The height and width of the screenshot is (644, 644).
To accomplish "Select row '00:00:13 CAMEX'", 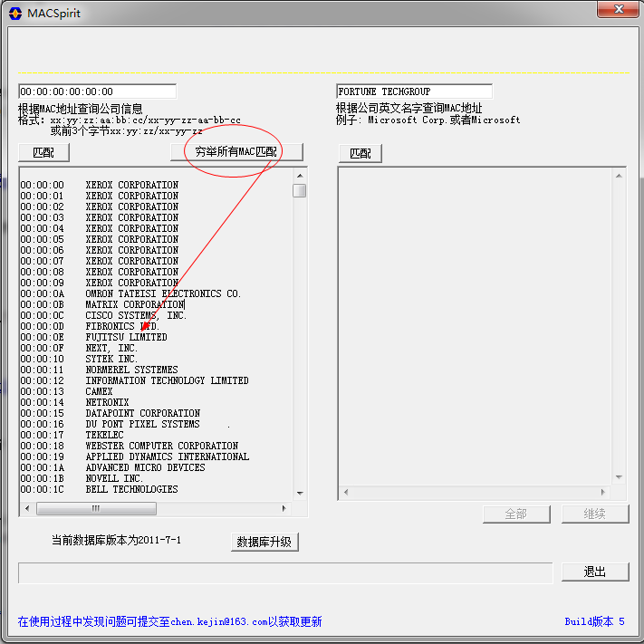I will click(66, 392).
